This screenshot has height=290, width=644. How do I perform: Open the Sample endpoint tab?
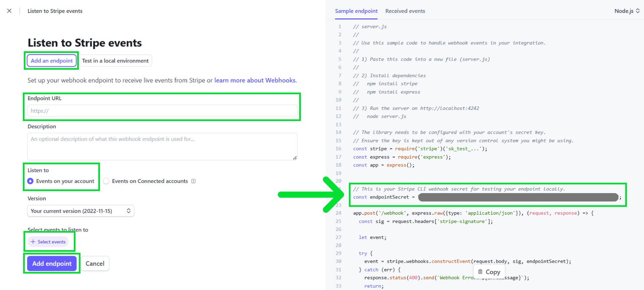[356, 11]
